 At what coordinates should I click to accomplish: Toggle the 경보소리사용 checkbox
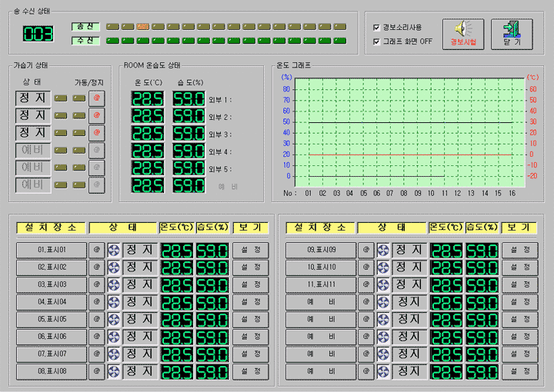point(376,27)
